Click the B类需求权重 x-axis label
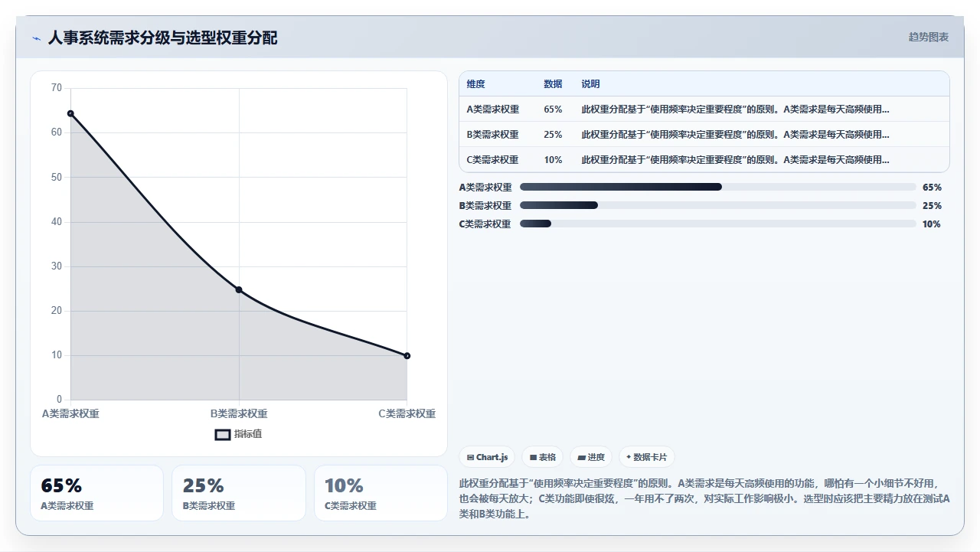This screenshot has width=980, height=552. pyautogui.click(x=239, y=414)
